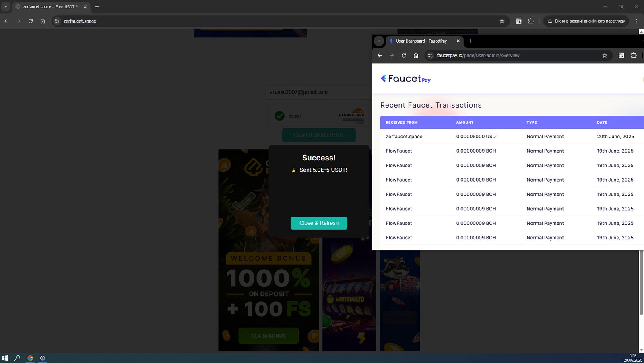
Task: Click the faucetpay.io address bar URL
Action: click(x=478, y=55)
